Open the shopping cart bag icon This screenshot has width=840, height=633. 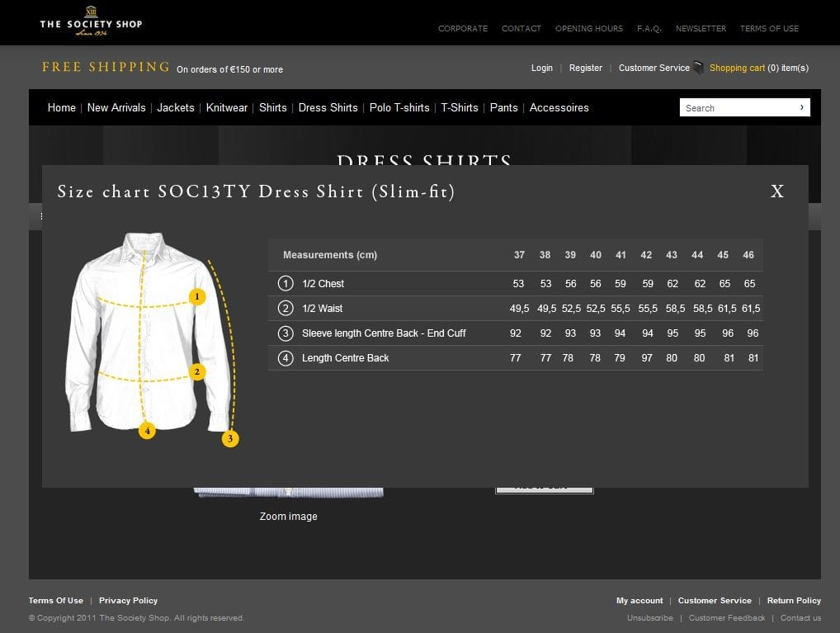pos(698,68)
